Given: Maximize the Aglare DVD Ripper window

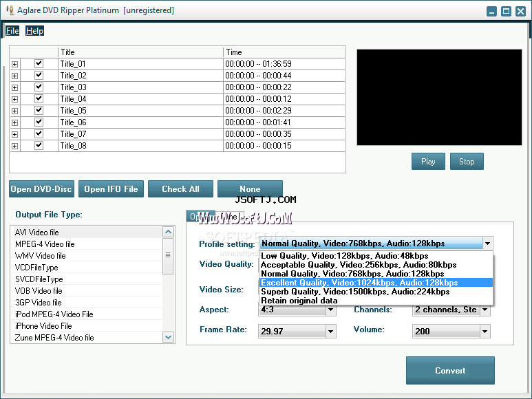Looking at the screenshot, I should point(506,11).
